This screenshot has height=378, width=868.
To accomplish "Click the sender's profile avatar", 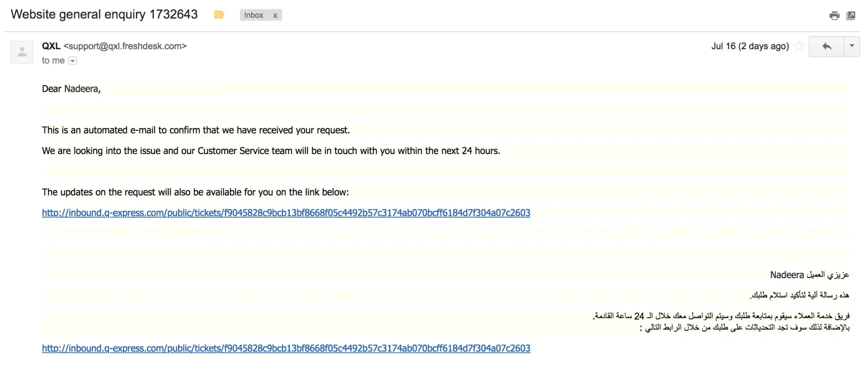I will (x=22, y=52).
